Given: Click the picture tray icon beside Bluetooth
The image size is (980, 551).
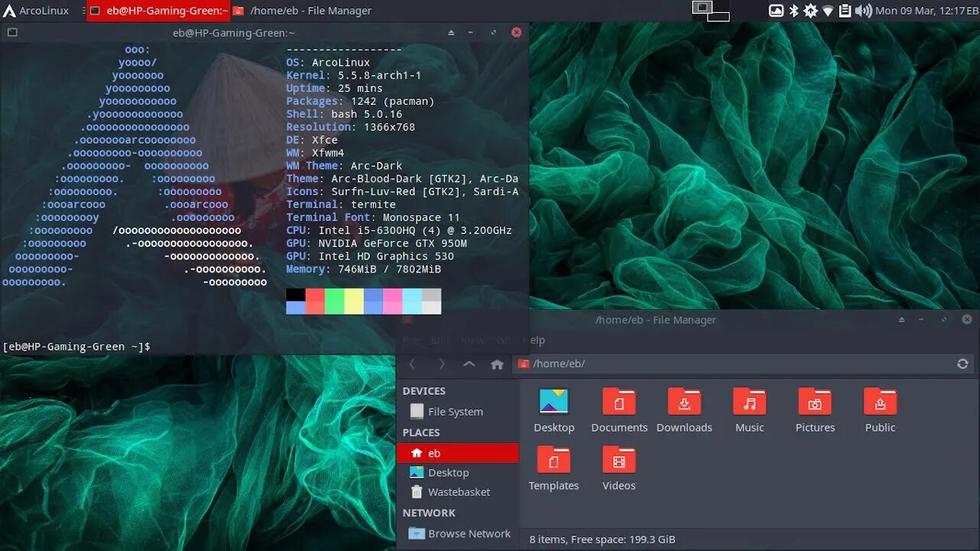Looking at the screenshot, I should point(776,11).
